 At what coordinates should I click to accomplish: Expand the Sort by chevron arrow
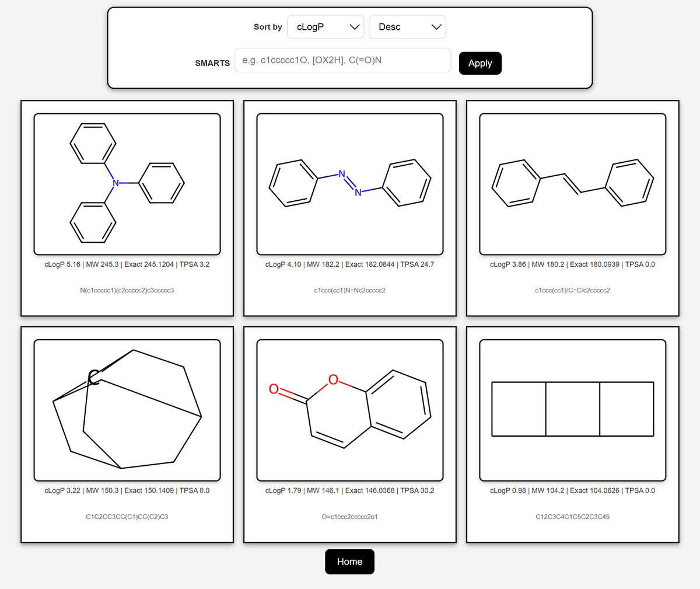click(354, 26)
